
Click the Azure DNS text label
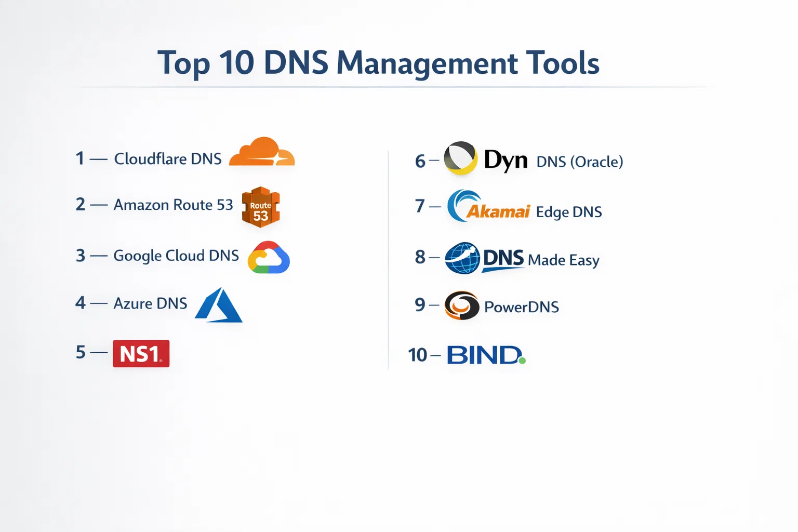point(150,303)
